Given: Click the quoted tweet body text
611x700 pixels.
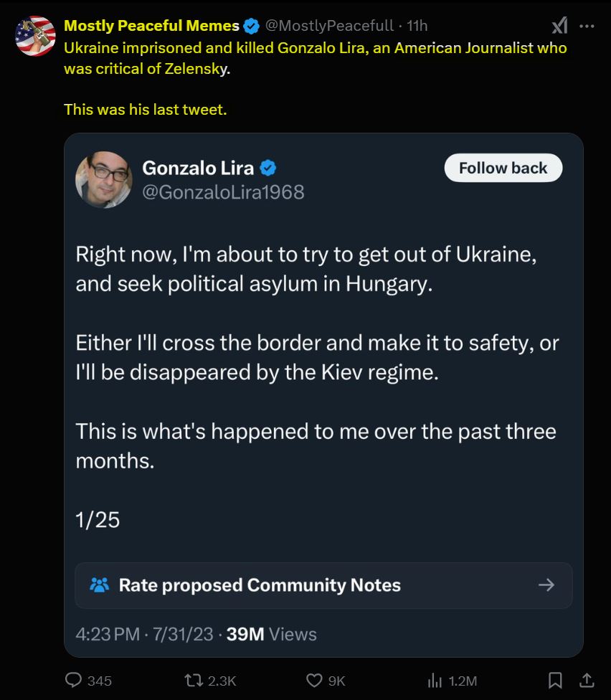Looking at the screenshot, I should pos(316,357).
